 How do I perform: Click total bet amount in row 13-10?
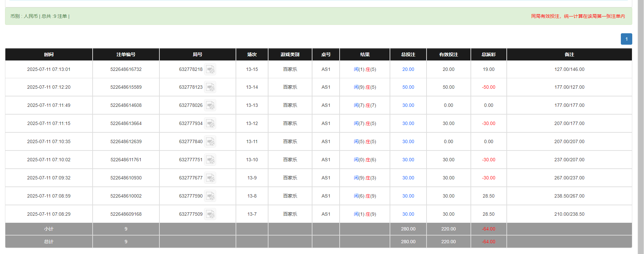point(408,160)
